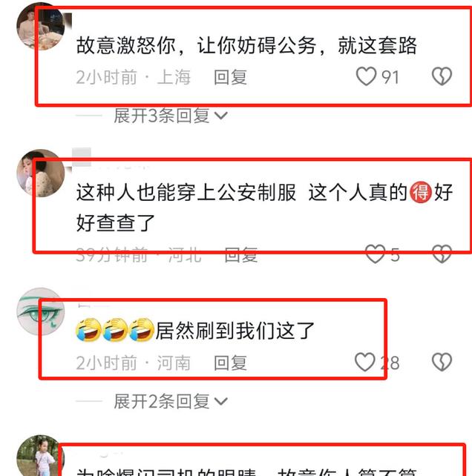Open the fourth commenter's child avatar
This screenshot has height=476, width=472.
click(40, 455)
